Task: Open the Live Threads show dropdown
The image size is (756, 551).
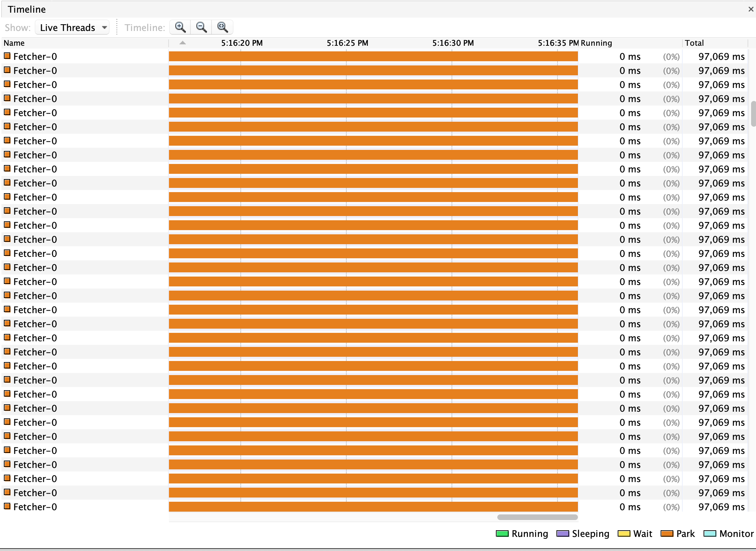Action: click(72, 27)
